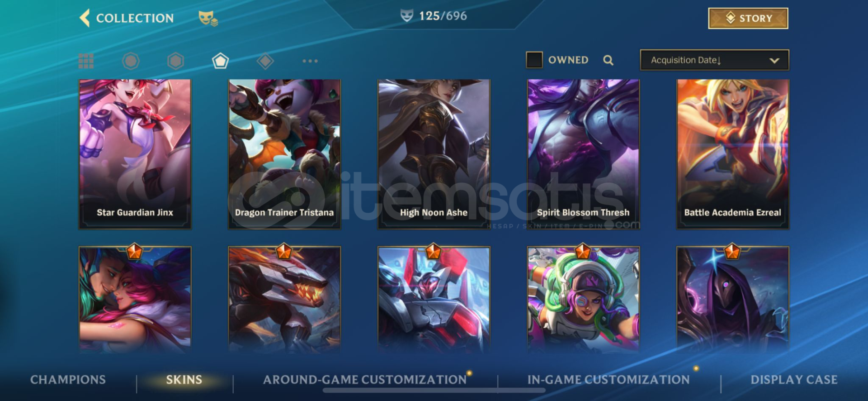Click the Story button
The height and width of the screenshot is (401, 868).
(748, 18)
